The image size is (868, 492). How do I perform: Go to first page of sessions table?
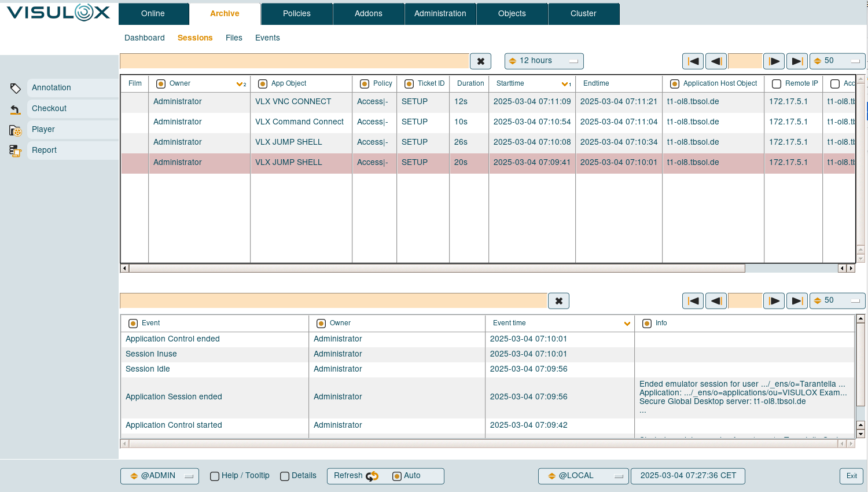[x=693, y=61]
